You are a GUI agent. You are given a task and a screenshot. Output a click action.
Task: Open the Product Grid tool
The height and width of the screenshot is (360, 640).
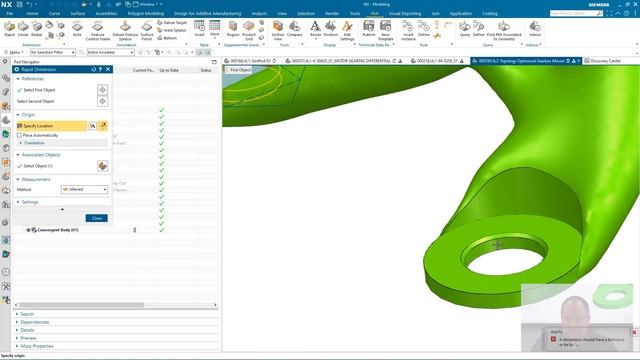coord(249,30)
